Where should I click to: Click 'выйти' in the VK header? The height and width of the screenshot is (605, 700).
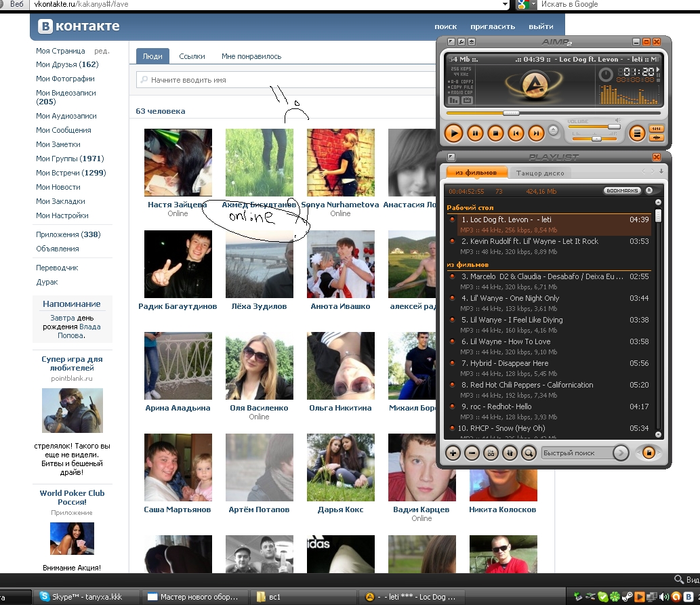[x=541, y=27]
